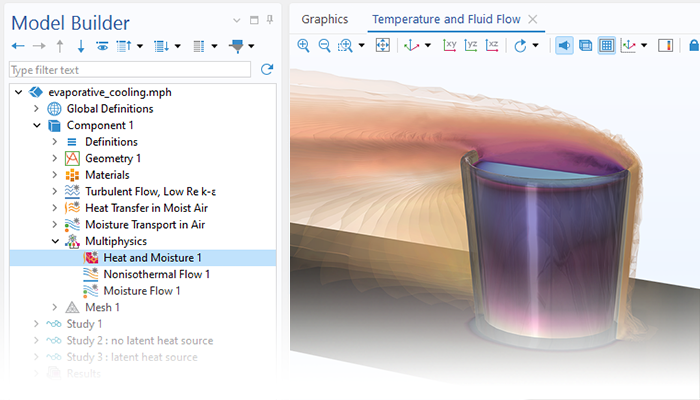Select the Geometry 1 tree item
This screenshot has width=700, height=400.
pos(113,158)
